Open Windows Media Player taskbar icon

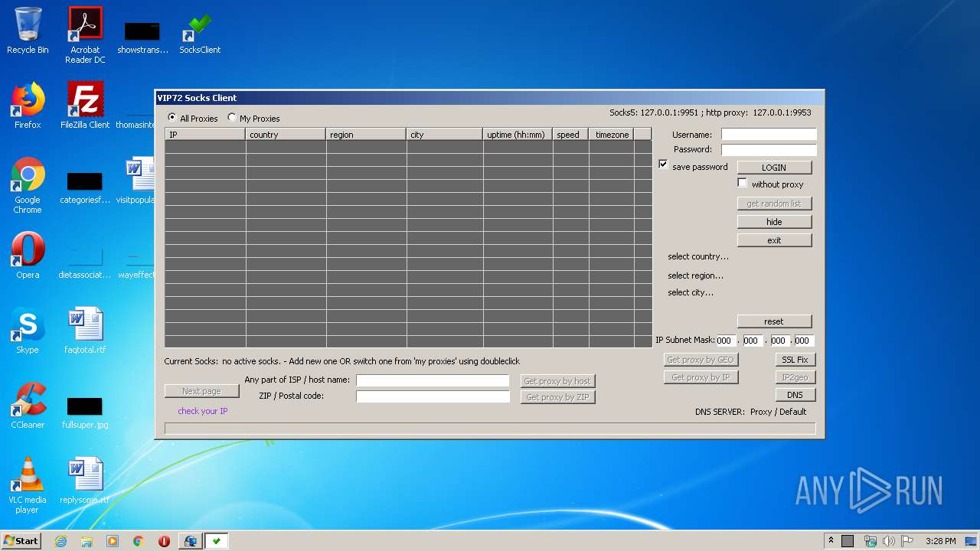[x=113, y=541]
